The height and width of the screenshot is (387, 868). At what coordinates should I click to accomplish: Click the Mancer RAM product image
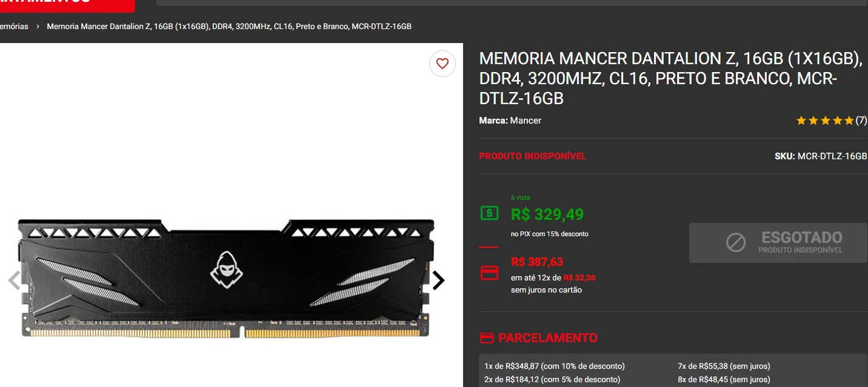[x=227, y=279]
